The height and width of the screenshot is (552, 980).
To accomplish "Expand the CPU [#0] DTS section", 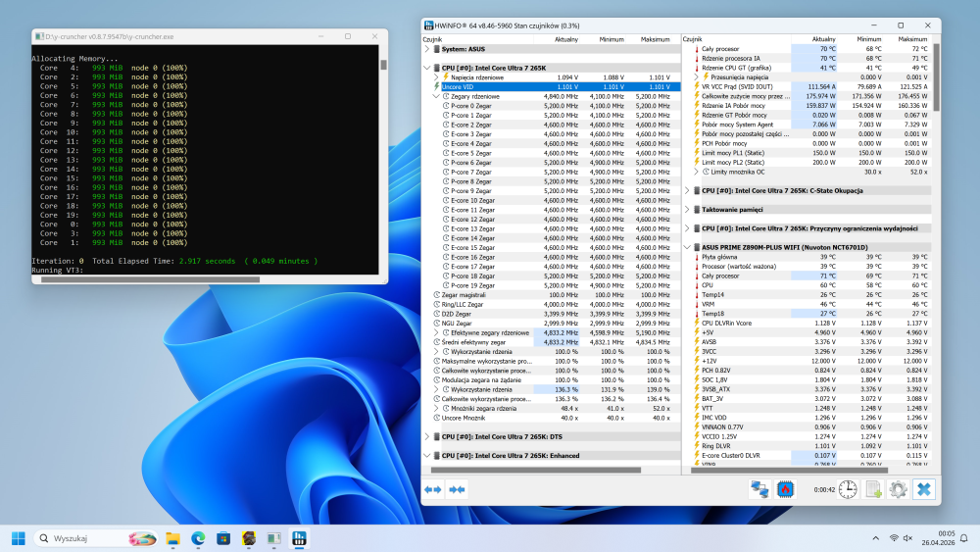I will pyautogui.click(x=427, y=436).
